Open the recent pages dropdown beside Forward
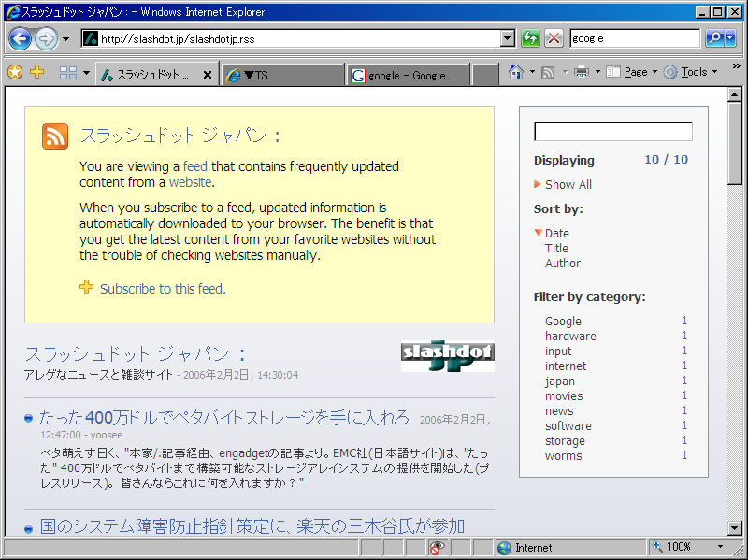 click(65, 38)
